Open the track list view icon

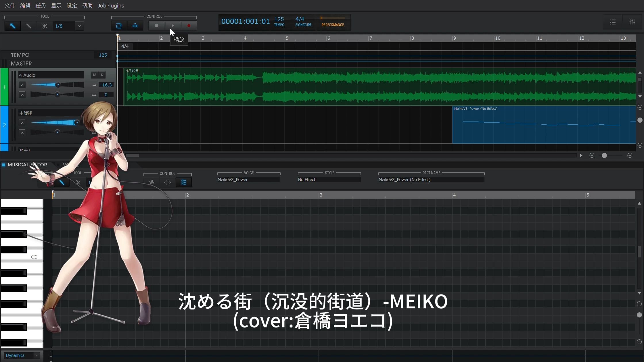coord(613,22)
